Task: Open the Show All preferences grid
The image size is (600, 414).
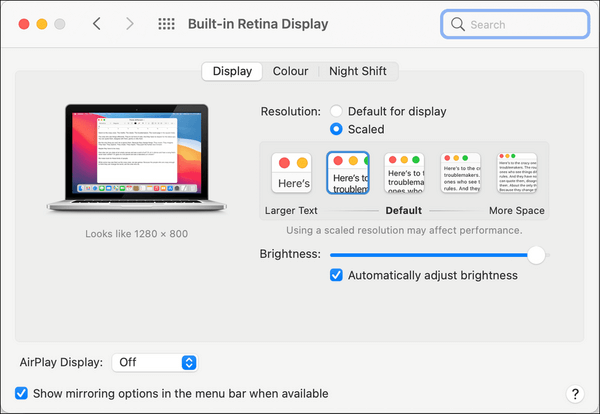Action: coord(166,23)
